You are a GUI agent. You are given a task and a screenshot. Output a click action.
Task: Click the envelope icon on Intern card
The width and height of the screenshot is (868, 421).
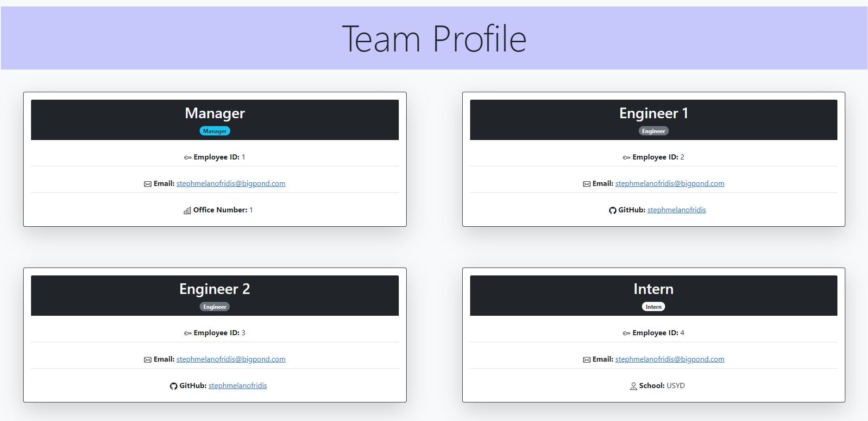pyautogui.click(x=586, y=359)
